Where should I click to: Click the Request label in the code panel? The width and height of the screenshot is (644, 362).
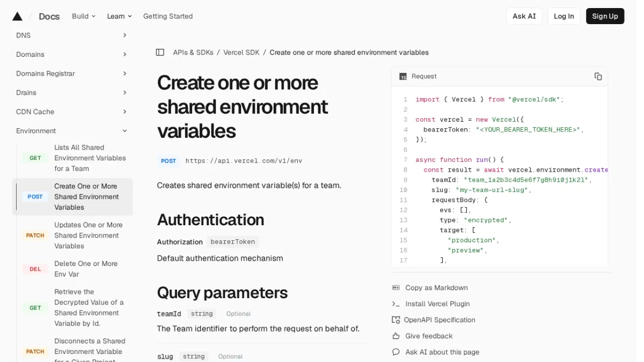pos(424,77)
